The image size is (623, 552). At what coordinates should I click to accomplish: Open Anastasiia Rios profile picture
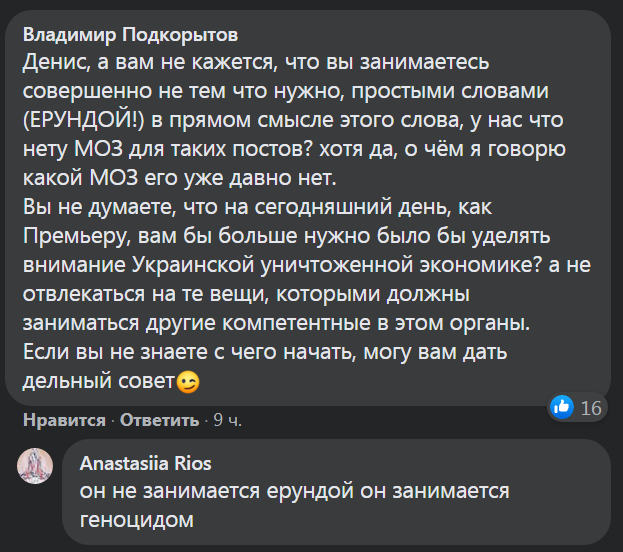[x=35, y=467]
